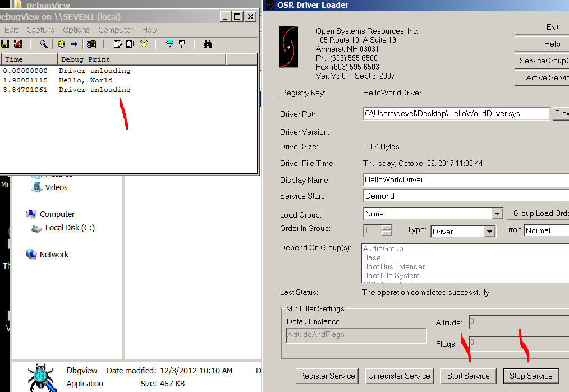Toggle the Capture Kernel gear icon
The width and height of the screenshot is (569, 392).
click(x=62, y=44)
